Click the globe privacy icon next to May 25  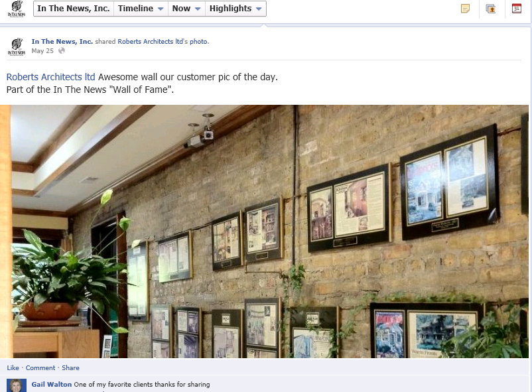click(x=62, y=51)
